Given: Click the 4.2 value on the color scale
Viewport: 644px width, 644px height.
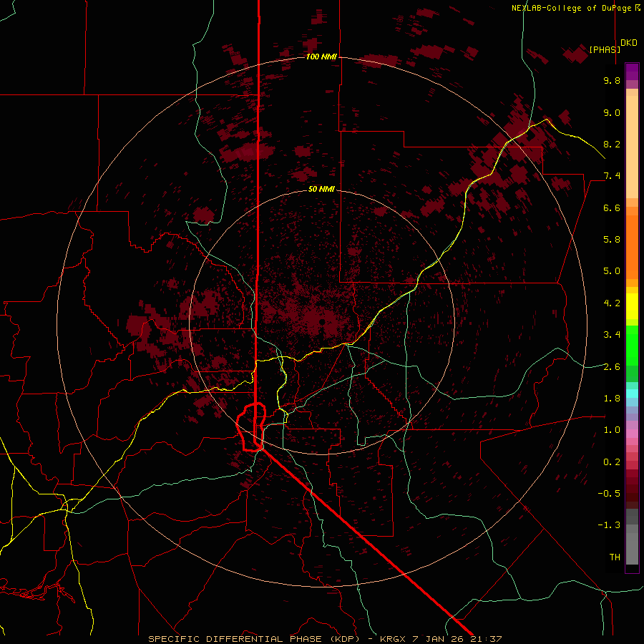Looking at the screenshot, I should click(x=612, y=303).
